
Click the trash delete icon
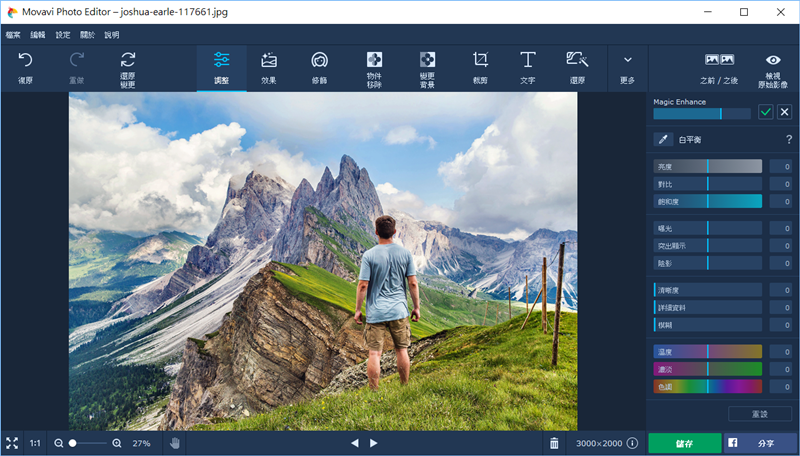[x=554, y=443]
